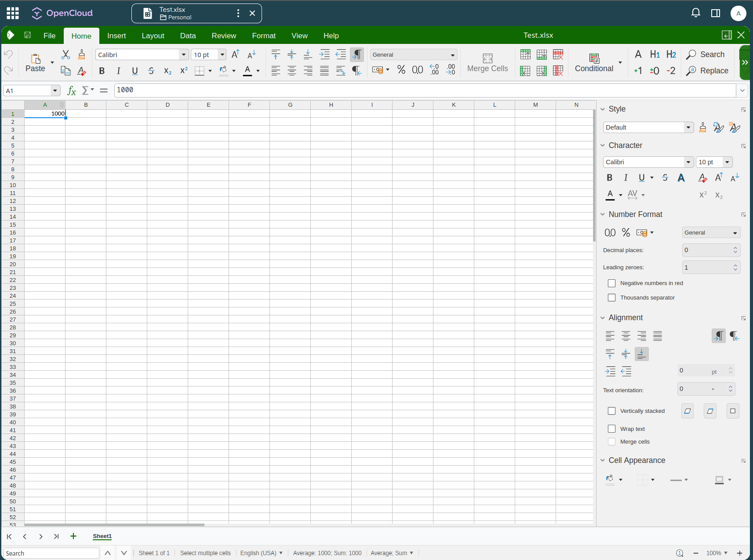
Task: Apply toolbar background color highlighter
Action: click(x=224, y=71)
